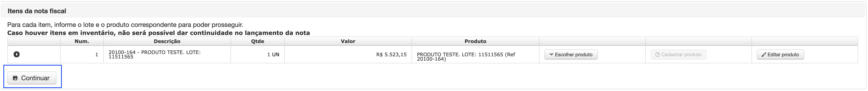Viewport: 868px width, 91px height.
Task: Click the pencil icon beside Editar produto
Action: (x=764, y=55)
